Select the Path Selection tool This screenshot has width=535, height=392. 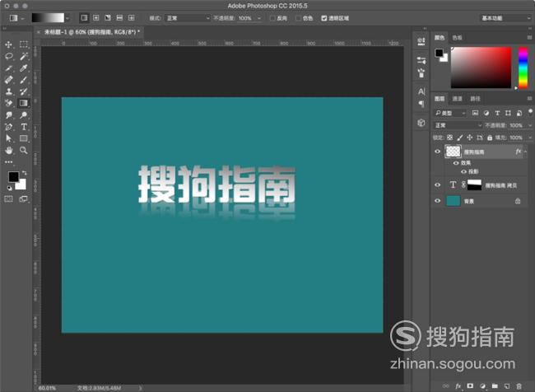click(8, 138)
